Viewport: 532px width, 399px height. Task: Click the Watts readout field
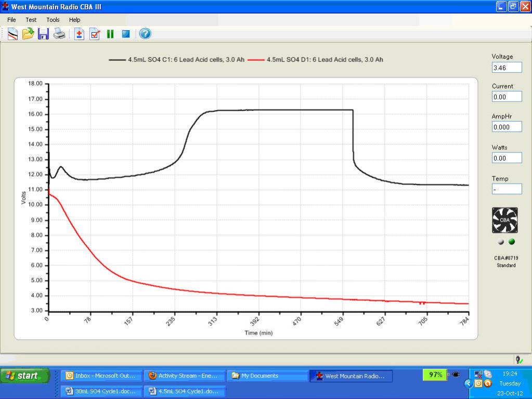point(507,158)
